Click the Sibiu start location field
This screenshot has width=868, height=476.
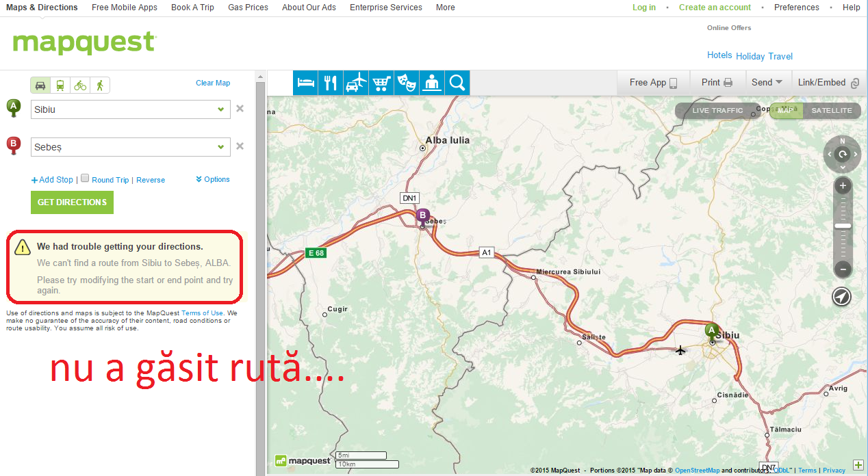pos(131,109)
